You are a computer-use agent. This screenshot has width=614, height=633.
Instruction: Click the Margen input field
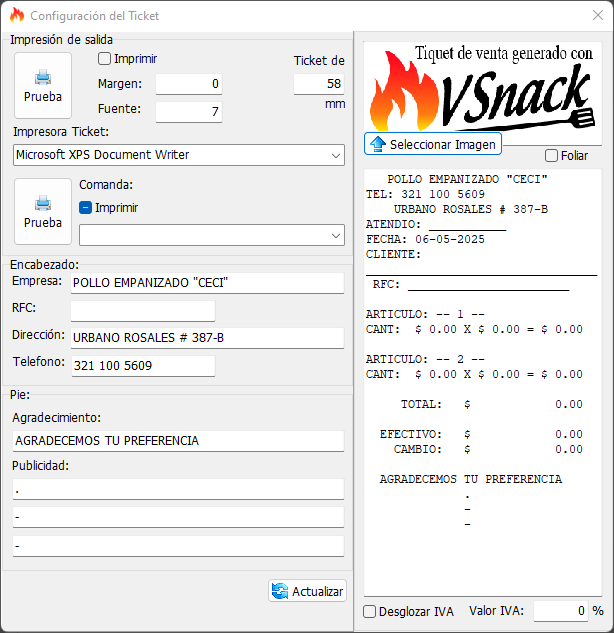189,84
